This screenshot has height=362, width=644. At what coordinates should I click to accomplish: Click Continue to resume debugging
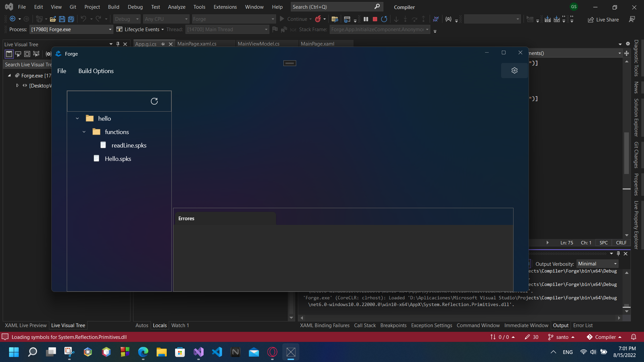tap(297, 19)
